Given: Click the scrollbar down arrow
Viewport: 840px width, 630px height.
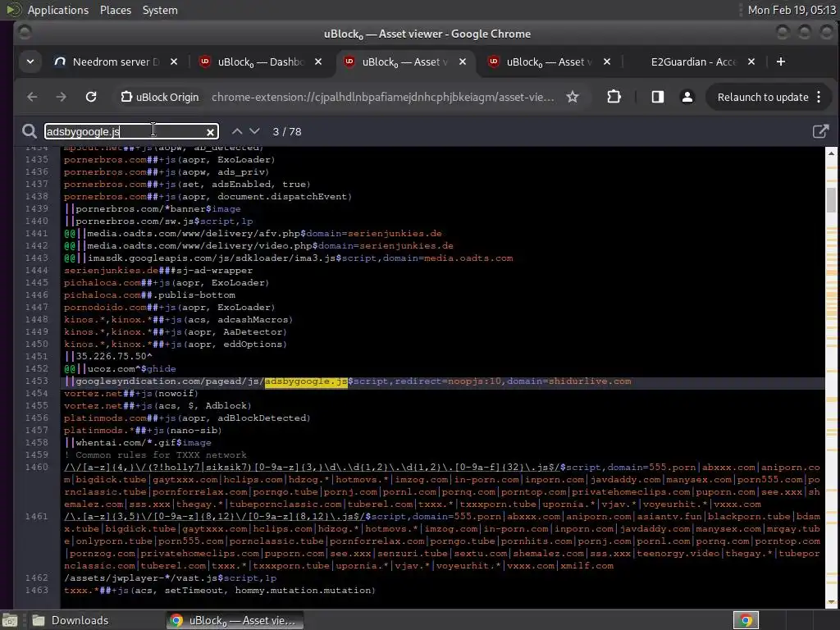Looking at the screenshot, I should coord(832,602).
